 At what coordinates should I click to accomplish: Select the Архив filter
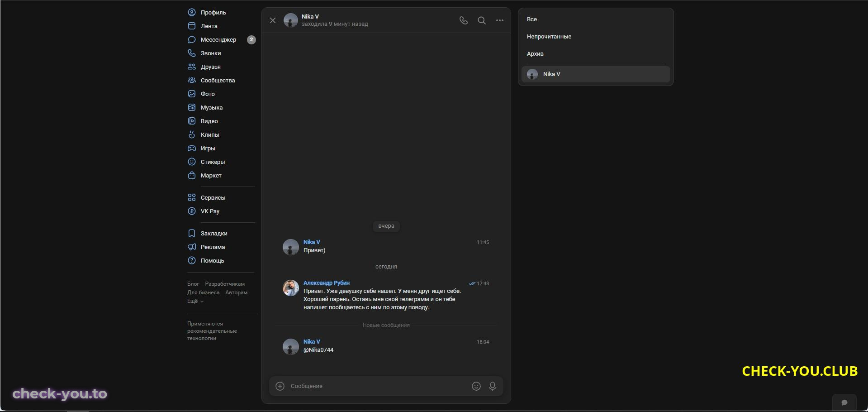(x=535, y=54)
